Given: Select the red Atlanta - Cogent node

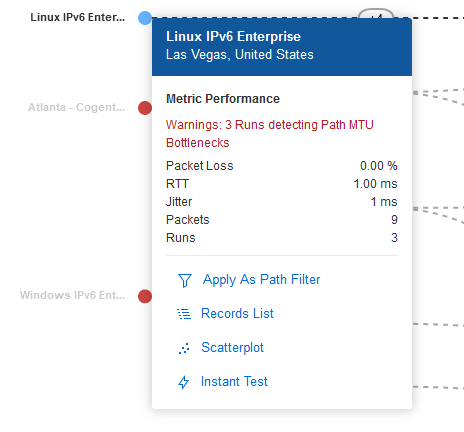Looking at the screenshot, I should coord(145,108).
